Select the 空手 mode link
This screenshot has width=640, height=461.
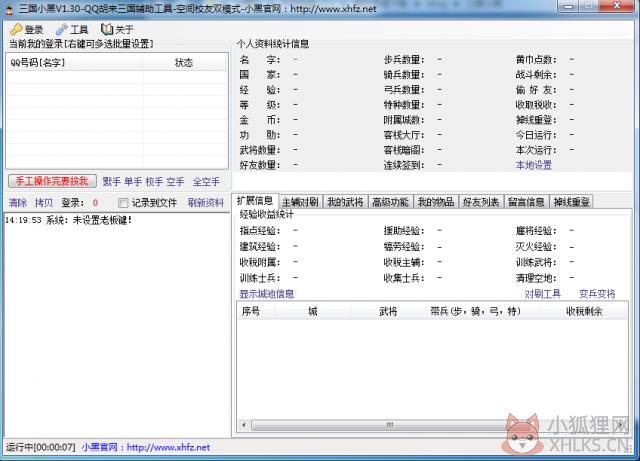coord(175,181)
